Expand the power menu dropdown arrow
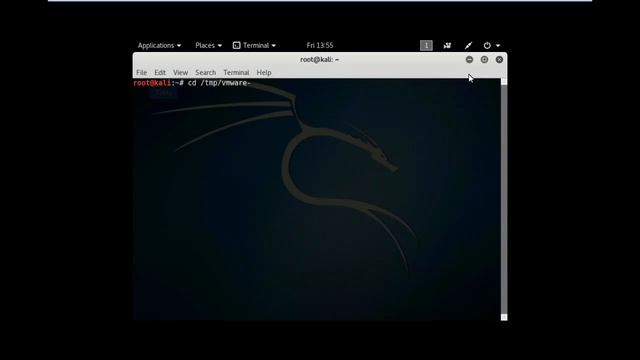 [498, 46]
